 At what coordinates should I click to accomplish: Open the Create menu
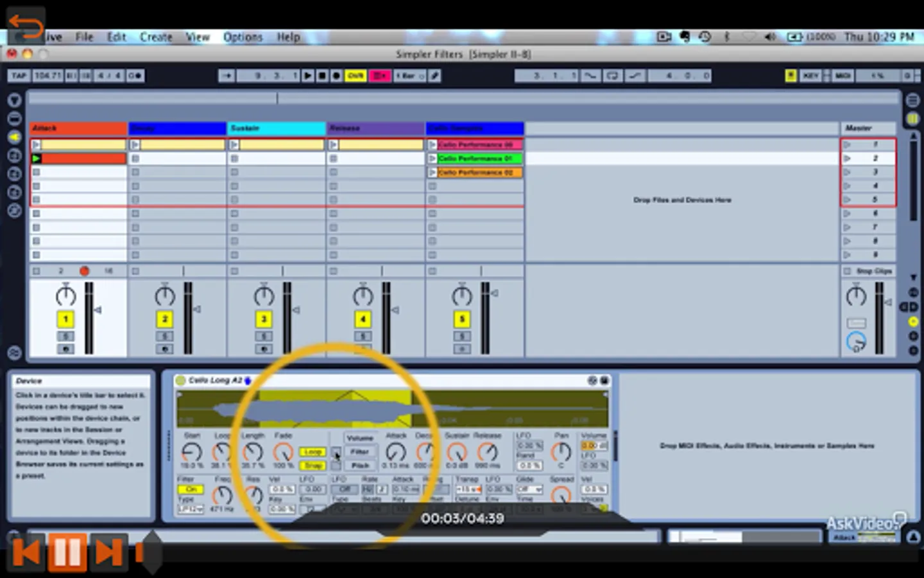pos(156,37)
